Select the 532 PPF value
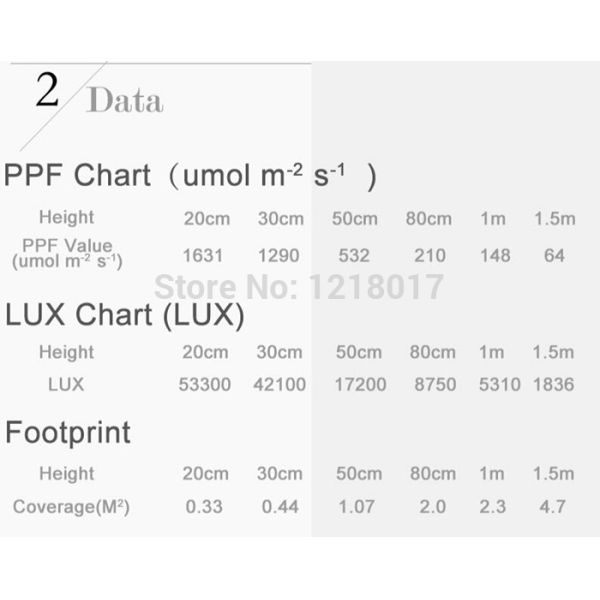This screenshot has width=600, height=600. tap(355, 255)
